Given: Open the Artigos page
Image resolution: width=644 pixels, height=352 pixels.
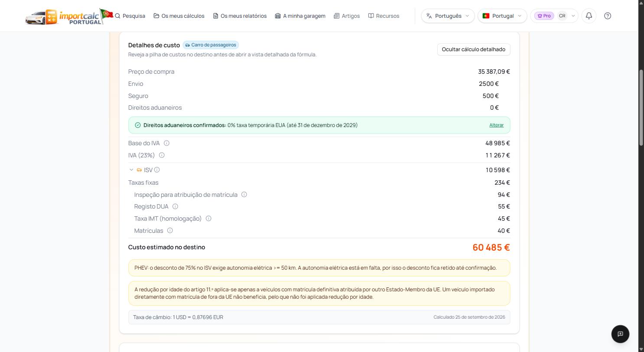Looking at the screenshot, I should click(347, 16).
